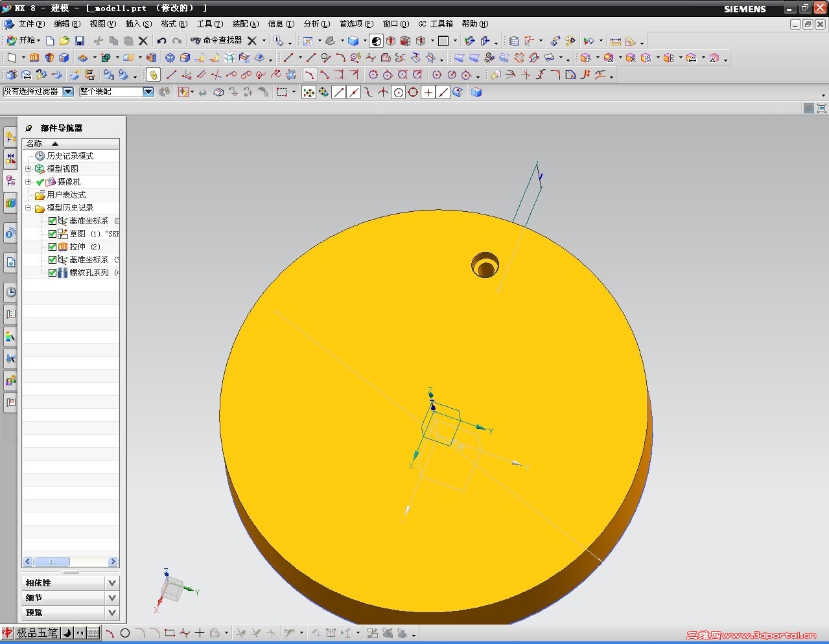Toggle the Arc Center snap point
Image resolution: width=829 pixels, height=644 pixels.
[399, 93]
